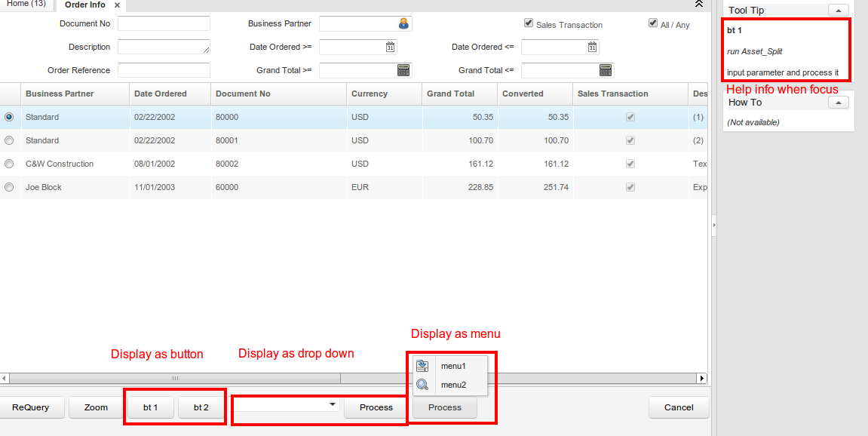The height and width of the screenshot is (436, 868).
Task: Collapse the How To panel
Action: (x=837, y=102)
